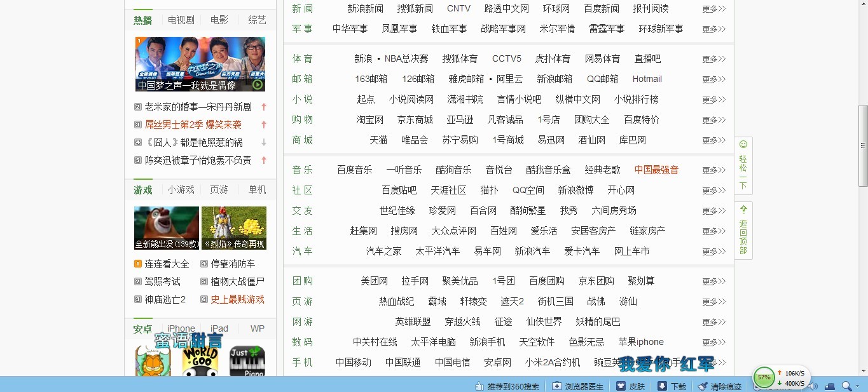Image resolution: width=868 pixels, height=392 pixels.
Task: Open the 百度贴吧 community link
Action: pyautogui.click(x=399, y=190)
